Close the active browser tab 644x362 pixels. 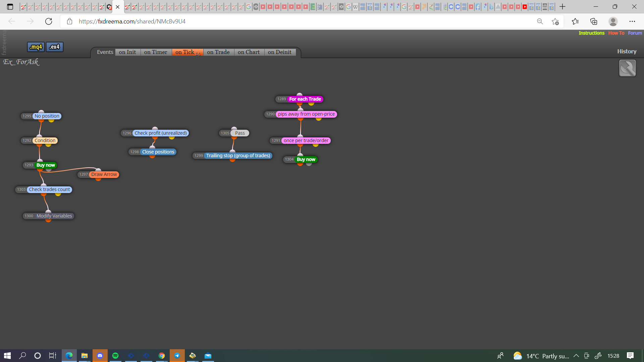(118, 7)
